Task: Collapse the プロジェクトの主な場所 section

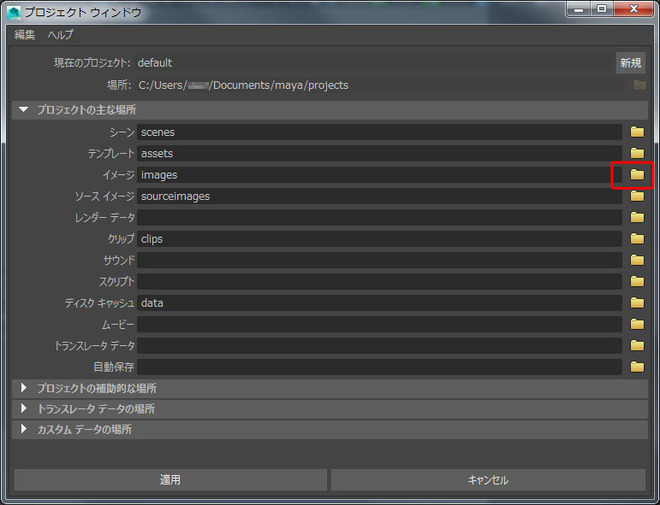Action: pos(24,110)
